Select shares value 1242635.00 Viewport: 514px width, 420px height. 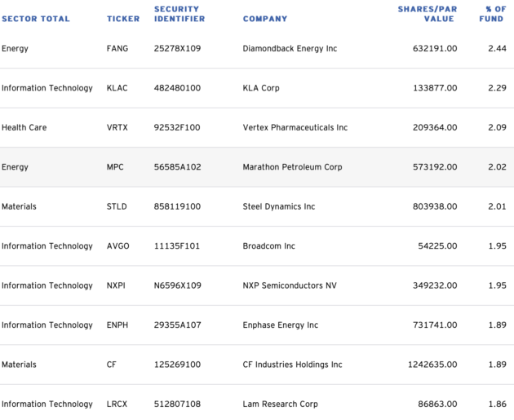[x=432, y=365]
